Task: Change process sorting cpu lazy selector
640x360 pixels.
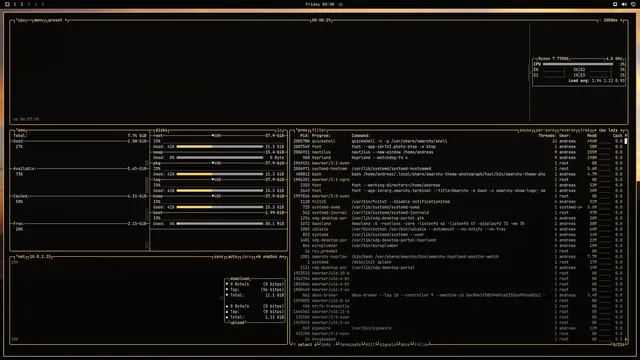Action: [x=609, y=130]
